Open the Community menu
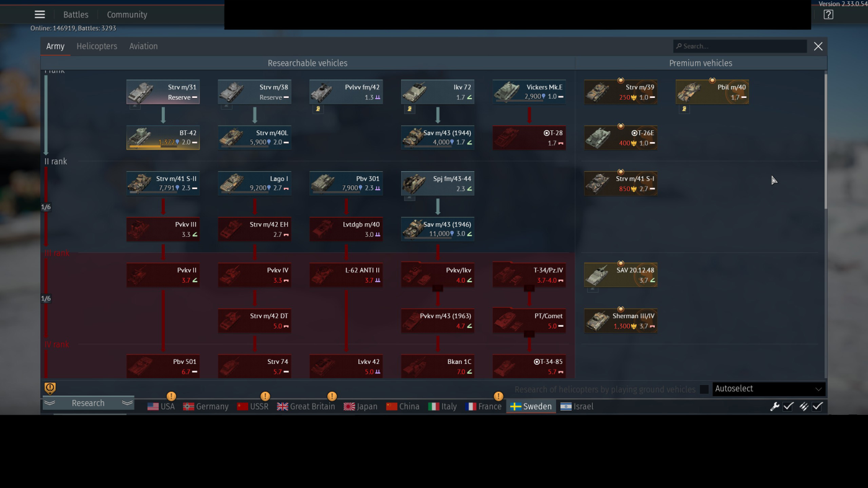Viewport: 868px width, 488px height. tap(127, 15)
